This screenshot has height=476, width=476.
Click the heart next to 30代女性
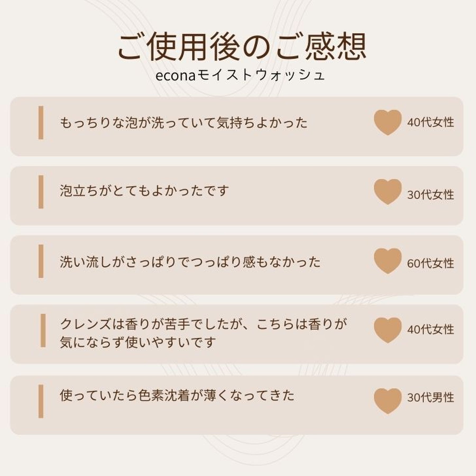[x=388, y=191]
